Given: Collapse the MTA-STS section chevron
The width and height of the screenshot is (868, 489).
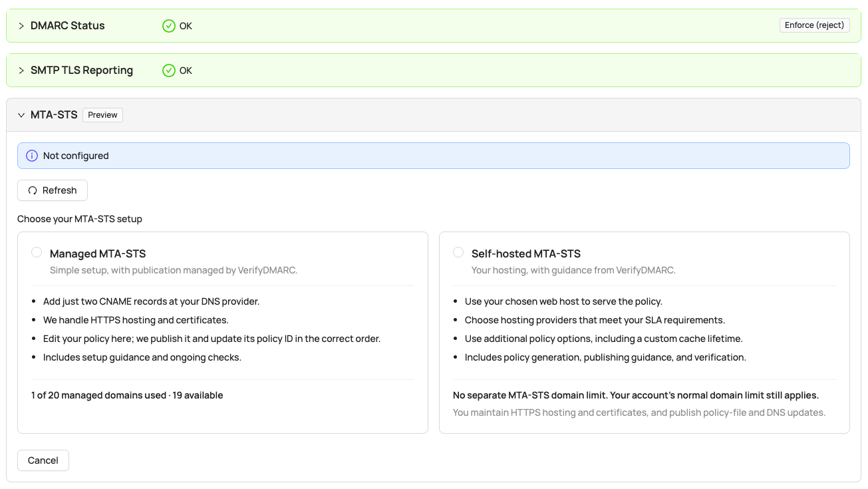Looking at the screenshot, I should point(21,115).
